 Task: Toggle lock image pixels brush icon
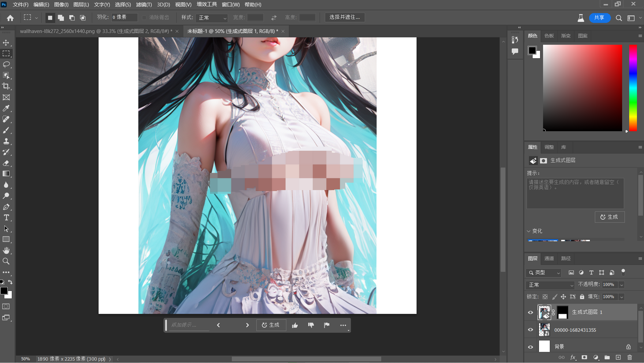pyautogui.click(x=554, y=297)
